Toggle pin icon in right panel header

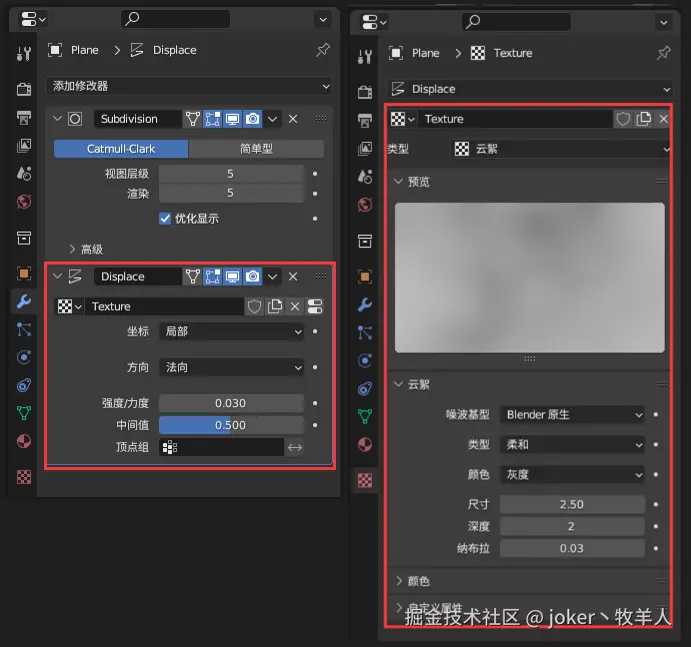tap(663, 53)
